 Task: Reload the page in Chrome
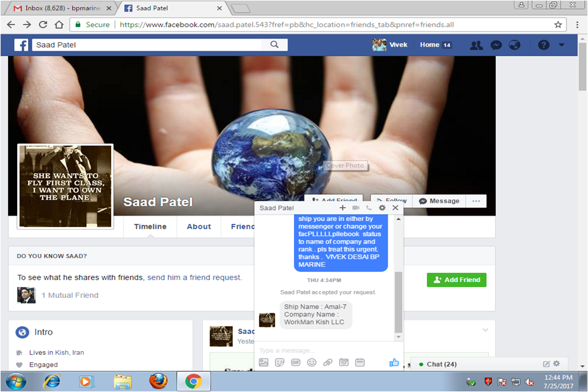click(43, 24)
